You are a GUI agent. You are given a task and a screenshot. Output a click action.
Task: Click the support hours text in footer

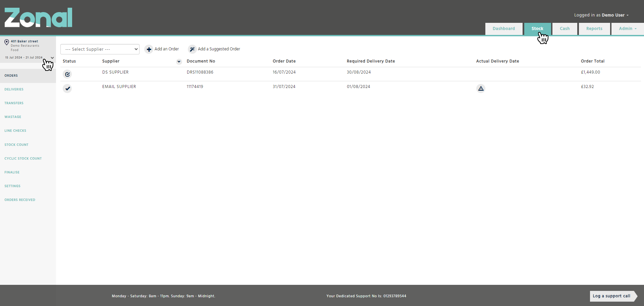click(x=163, y=296)
